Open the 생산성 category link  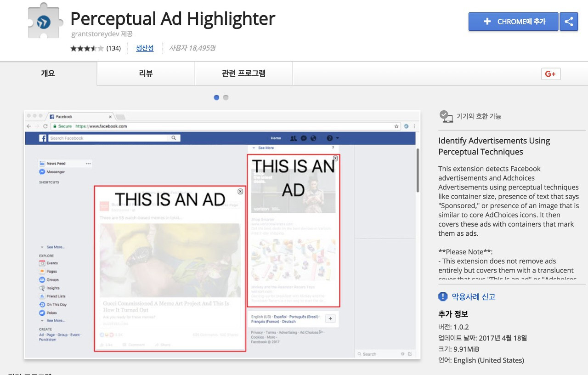point(145,48)
